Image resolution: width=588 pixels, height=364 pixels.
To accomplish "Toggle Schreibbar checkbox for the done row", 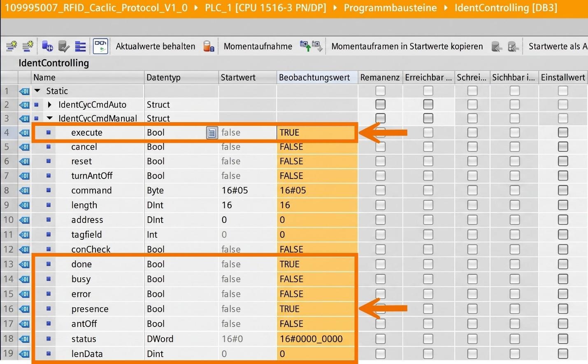I will (x=472, y=264).
